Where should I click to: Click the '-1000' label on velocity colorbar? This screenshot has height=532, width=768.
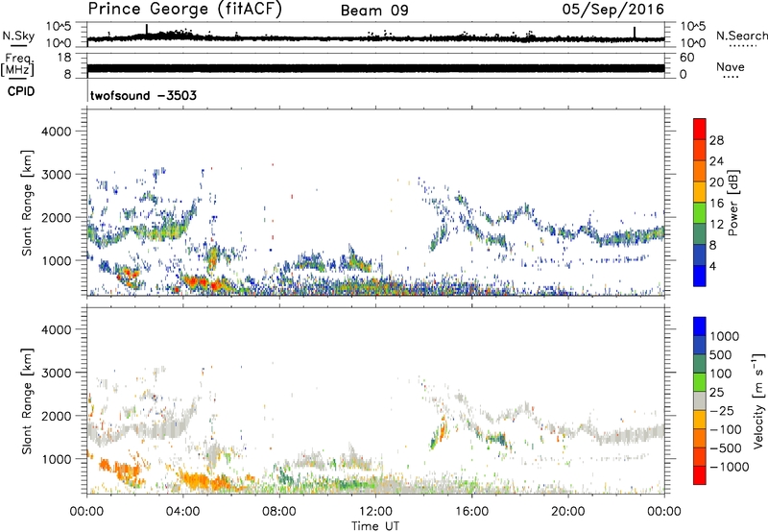coord(729,467)
